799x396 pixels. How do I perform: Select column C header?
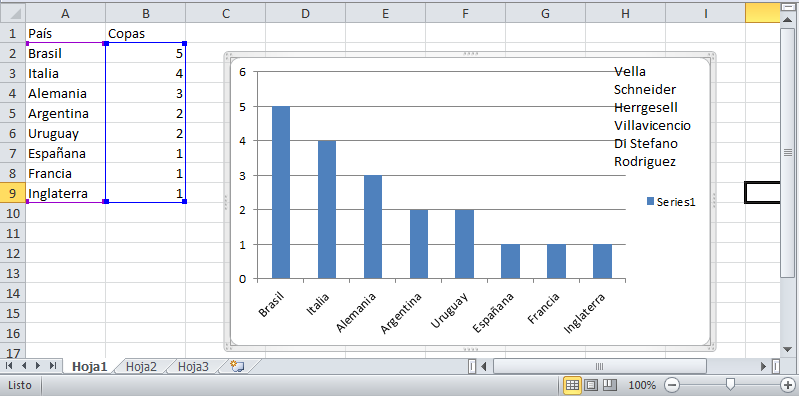226,14
